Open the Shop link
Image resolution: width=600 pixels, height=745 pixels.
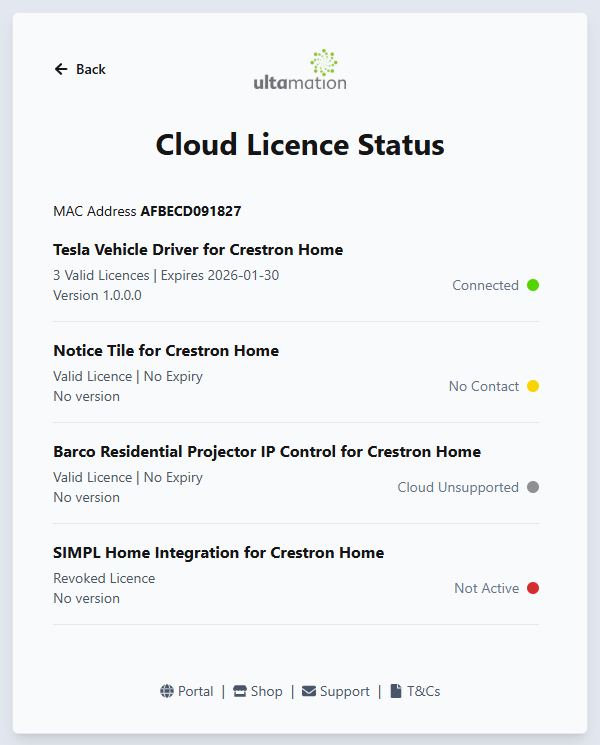(267, 691)
